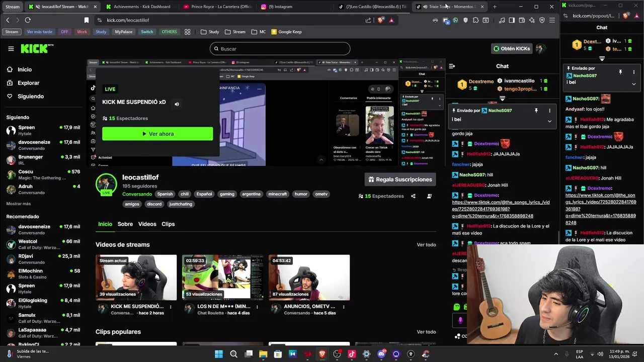644x362 pixels.
Task: Open the MyPalace bookmark
Action: coord(124,32)
